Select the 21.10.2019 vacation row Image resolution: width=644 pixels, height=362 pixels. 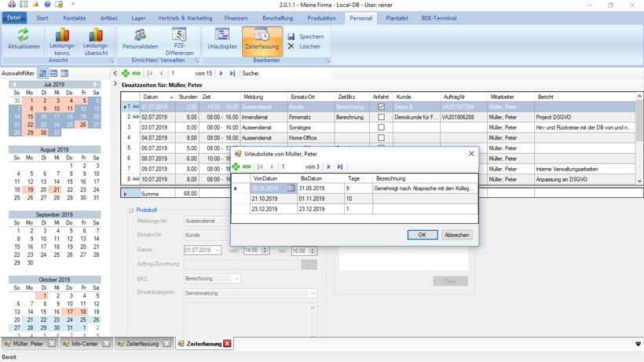pos(355,199)
